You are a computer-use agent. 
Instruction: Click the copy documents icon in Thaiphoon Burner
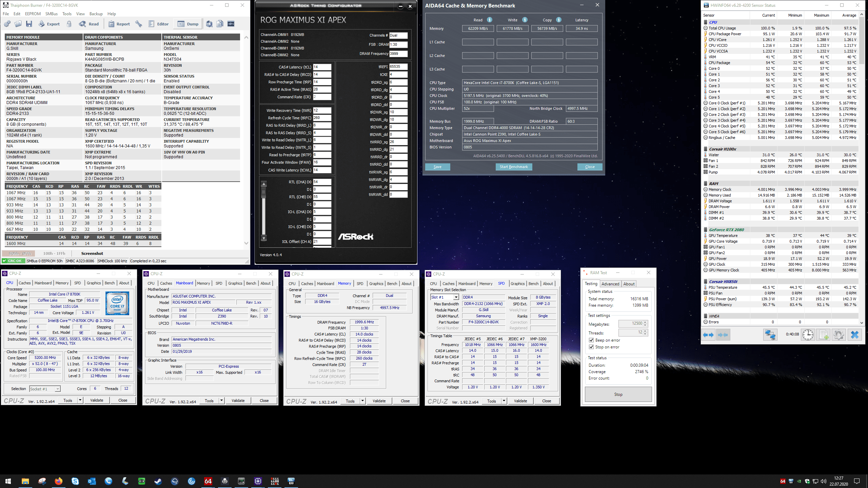[220, 24]
